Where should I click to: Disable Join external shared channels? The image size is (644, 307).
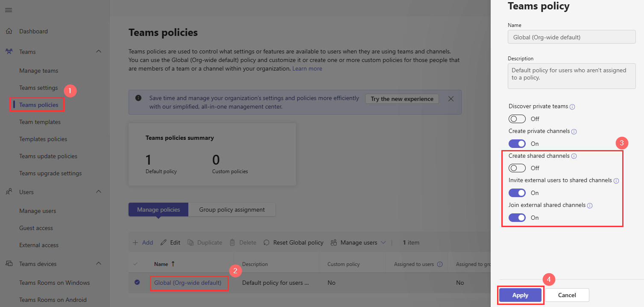point(517,217)
